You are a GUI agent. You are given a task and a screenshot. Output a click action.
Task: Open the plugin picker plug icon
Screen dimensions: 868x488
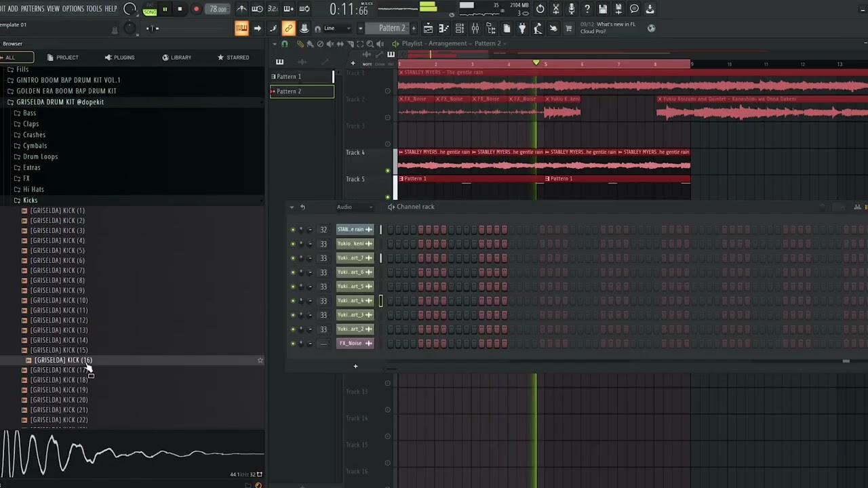click(x=522, y=28)
